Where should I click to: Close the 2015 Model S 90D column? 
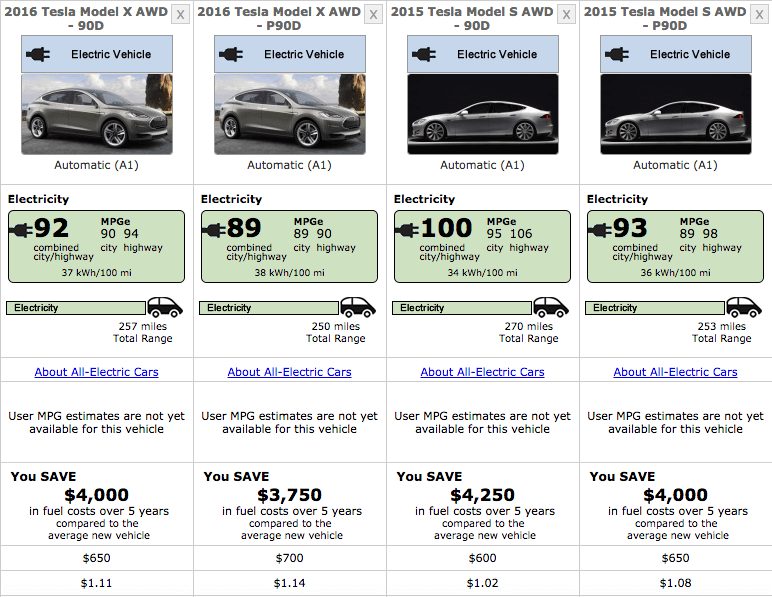[566, 14]
